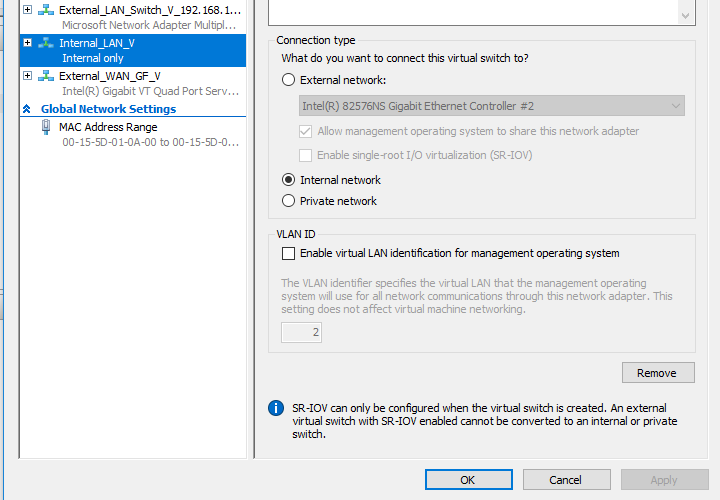720x500 pixels.
Task: Select External_WAN_GF_V in the switch list
Action: [x=133, y=83]
